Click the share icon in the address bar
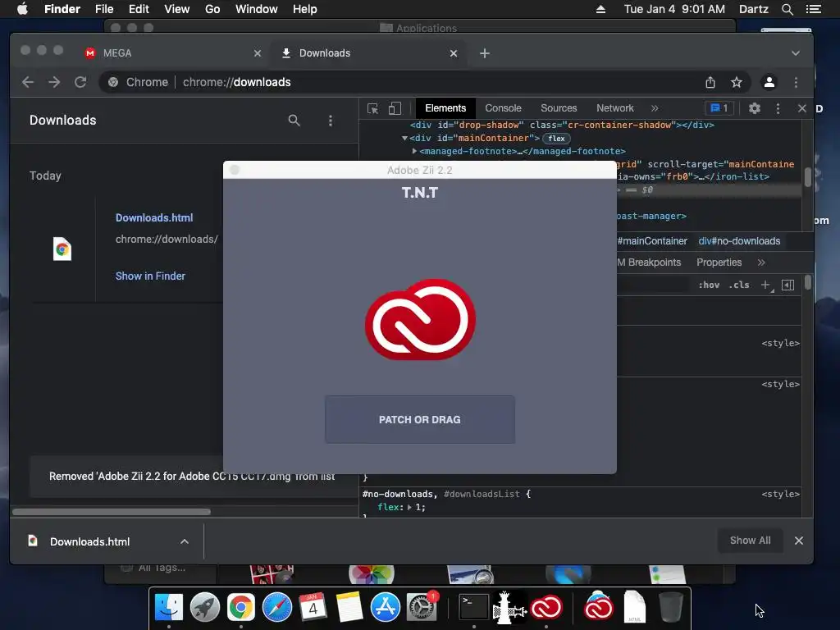 tap(710, 82)
